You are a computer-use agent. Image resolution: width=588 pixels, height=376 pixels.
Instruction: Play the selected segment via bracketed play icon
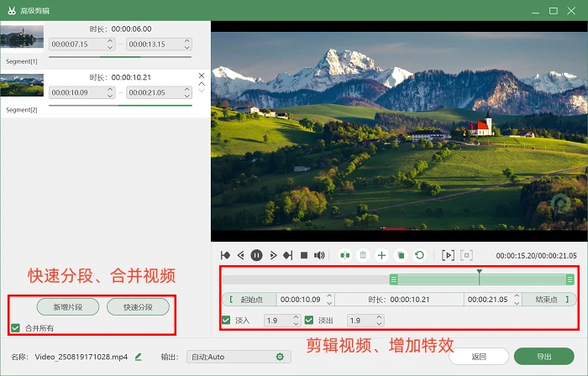[448, 255]
